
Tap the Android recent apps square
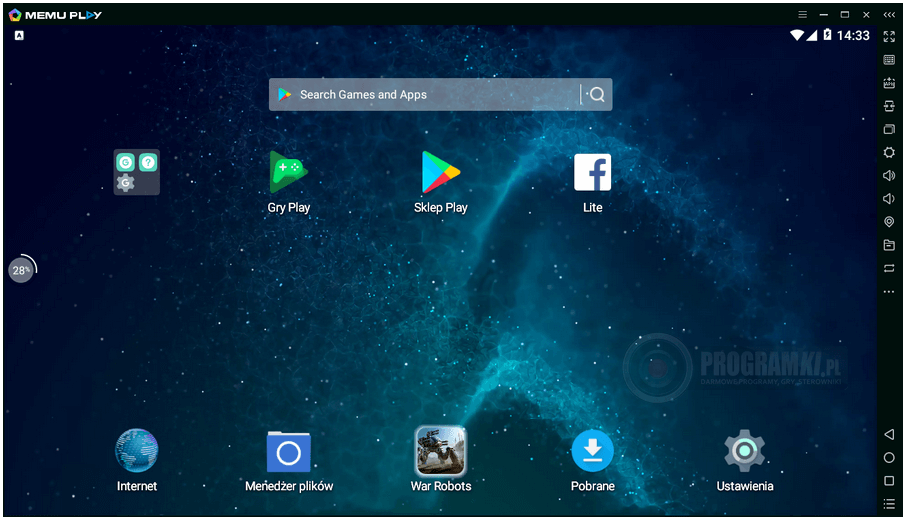tap(889, 481)
